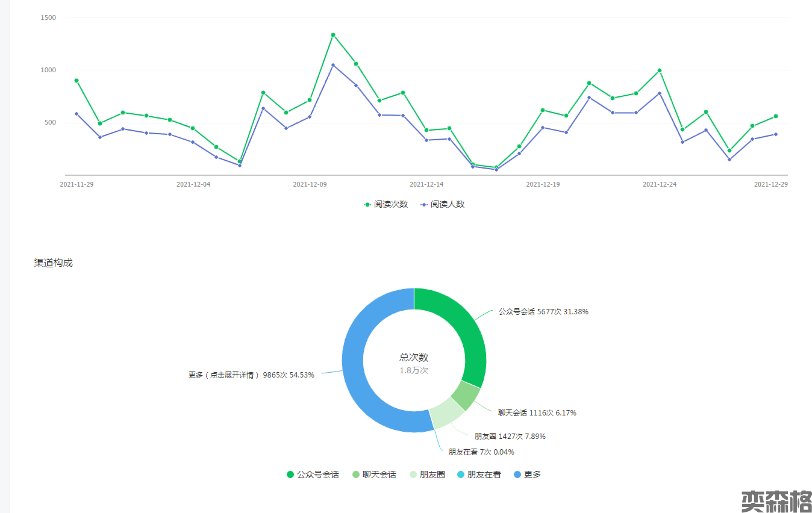Toggle 朋友在看 legend item

pos(479,474)
